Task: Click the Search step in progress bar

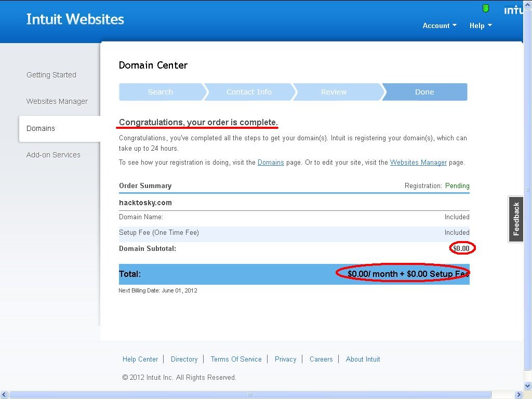Action: pos(161,92)
